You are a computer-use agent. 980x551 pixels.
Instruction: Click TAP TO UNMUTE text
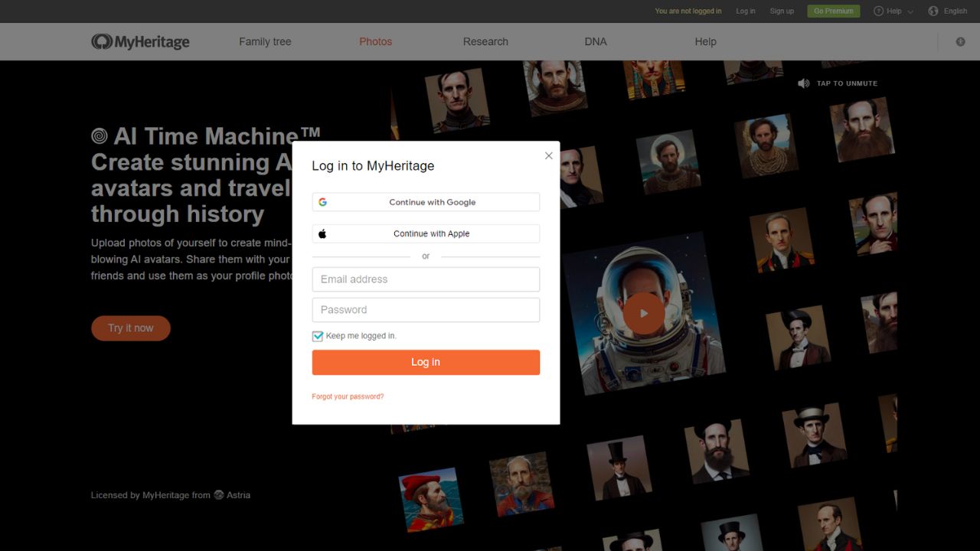point(847,83)
